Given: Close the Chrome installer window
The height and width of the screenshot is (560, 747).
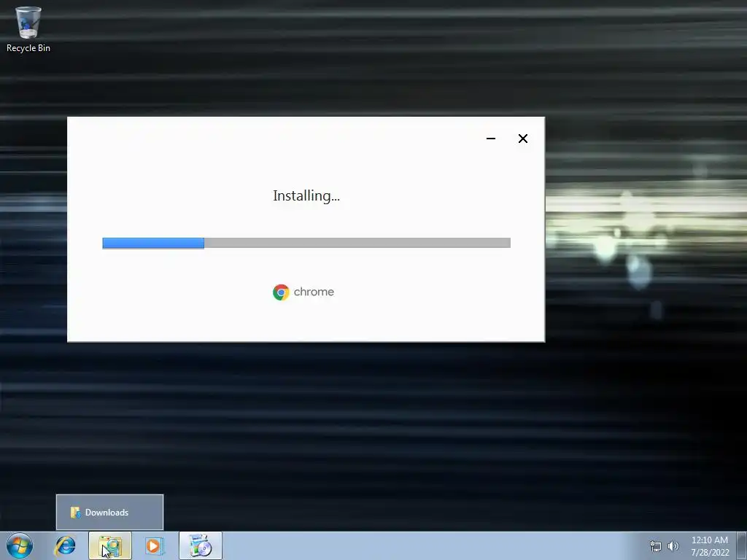Looking at the screenshot, I should tap(522, 139).
